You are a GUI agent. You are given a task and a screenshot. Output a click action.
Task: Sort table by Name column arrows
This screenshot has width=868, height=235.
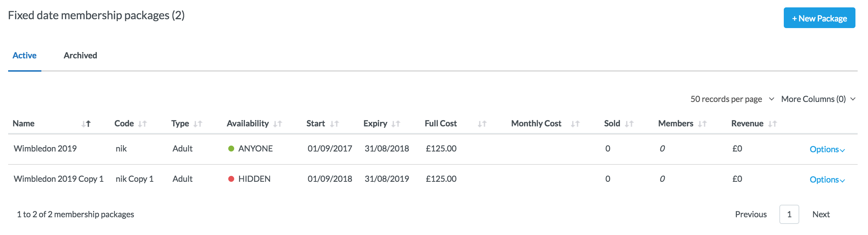coord(86,124)
